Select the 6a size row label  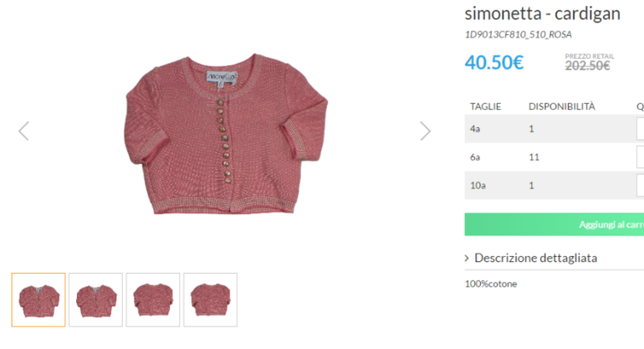(x=475, y=157)
